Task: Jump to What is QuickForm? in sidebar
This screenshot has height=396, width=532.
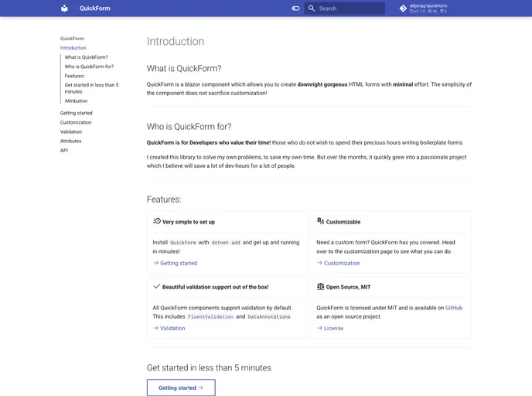Action: coord(86,57)
